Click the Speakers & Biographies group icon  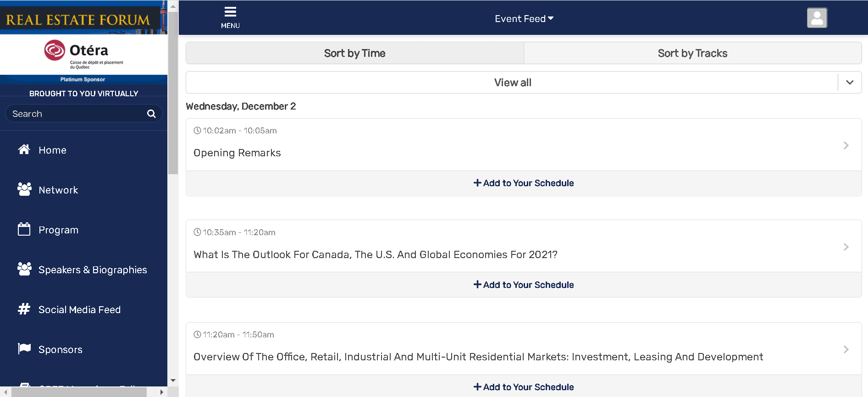click(x=24, y=269)
